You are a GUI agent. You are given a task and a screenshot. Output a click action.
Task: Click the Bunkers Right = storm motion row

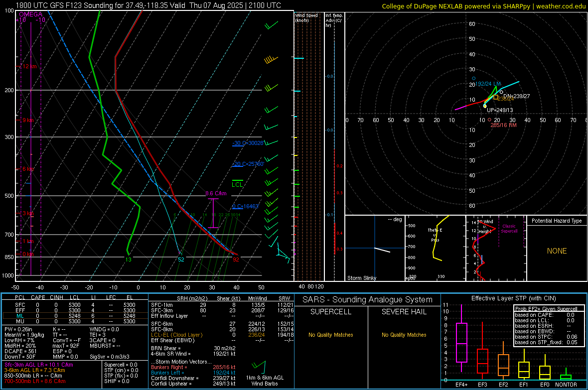pyautogui.click(x=193, y=368)
